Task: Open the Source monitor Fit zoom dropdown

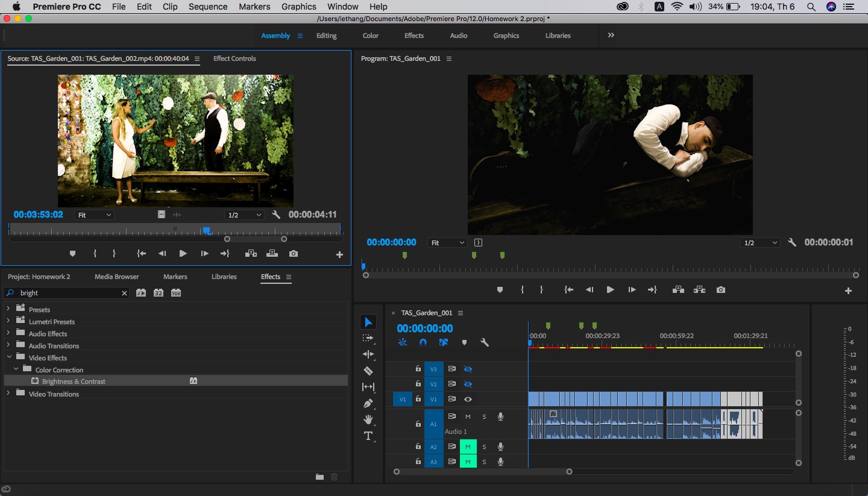Action: coord(94,215)
